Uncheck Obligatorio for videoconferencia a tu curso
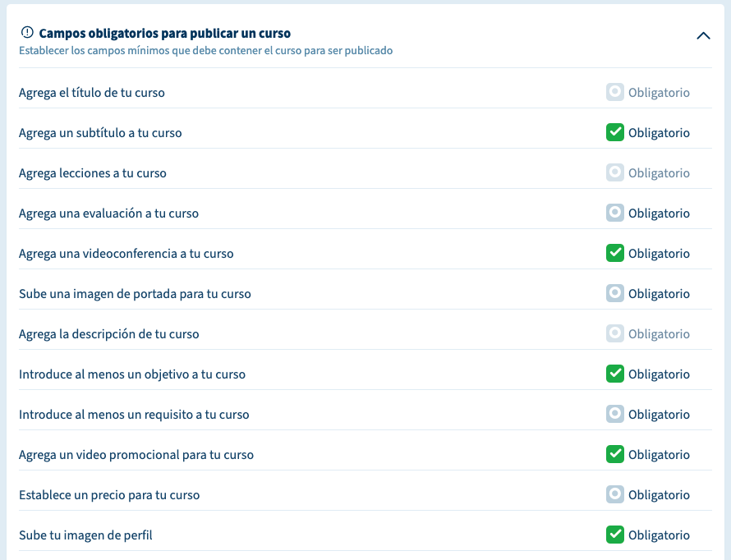Viewport: 731px width, 560px height. (x=615, y=253)
